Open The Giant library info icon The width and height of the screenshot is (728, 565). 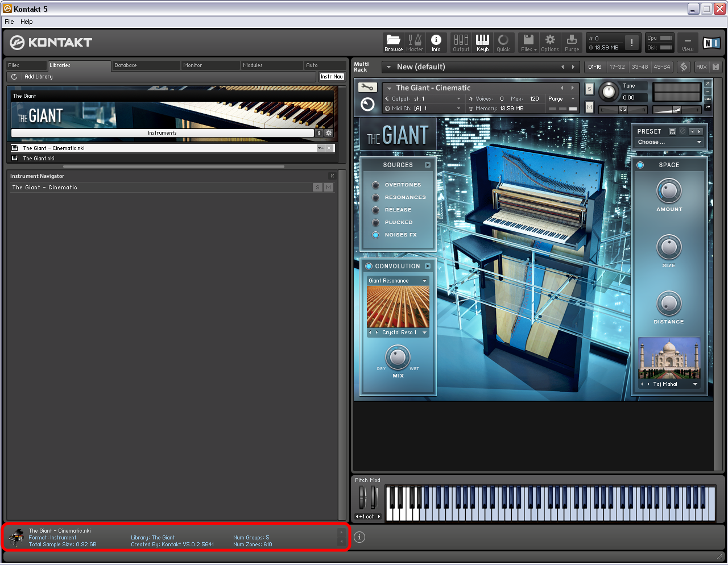(319, 133)
